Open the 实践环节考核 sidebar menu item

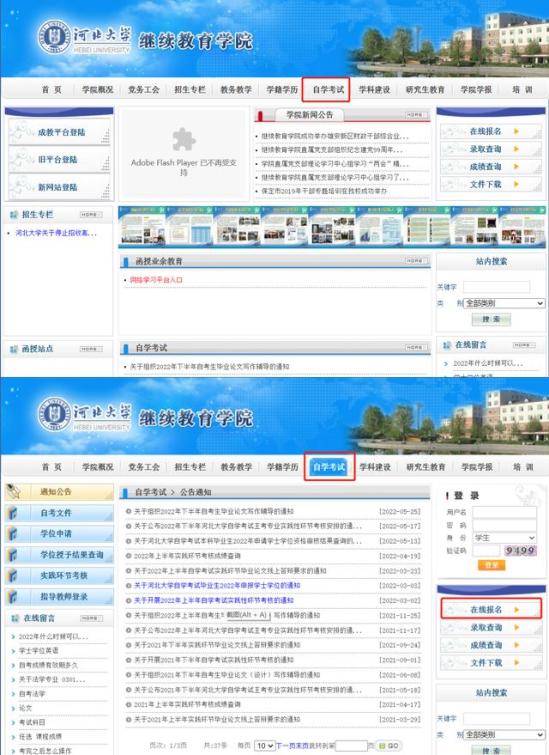(59, 575)
